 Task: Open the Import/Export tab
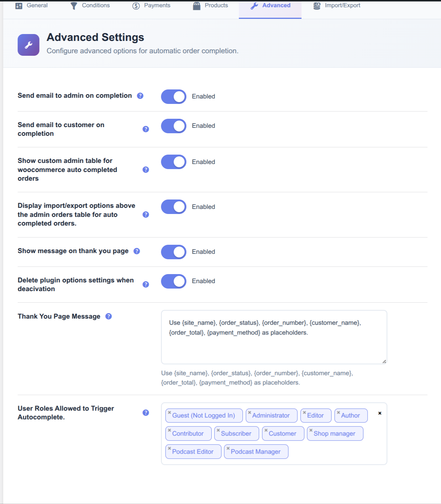click(x=337, y=5)
